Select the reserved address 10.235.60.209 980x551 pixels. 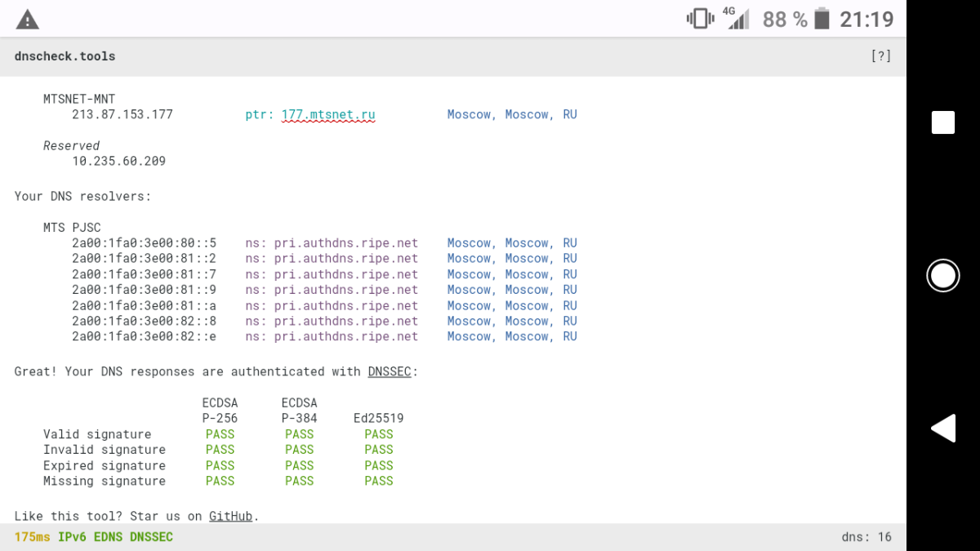point(118,161)
